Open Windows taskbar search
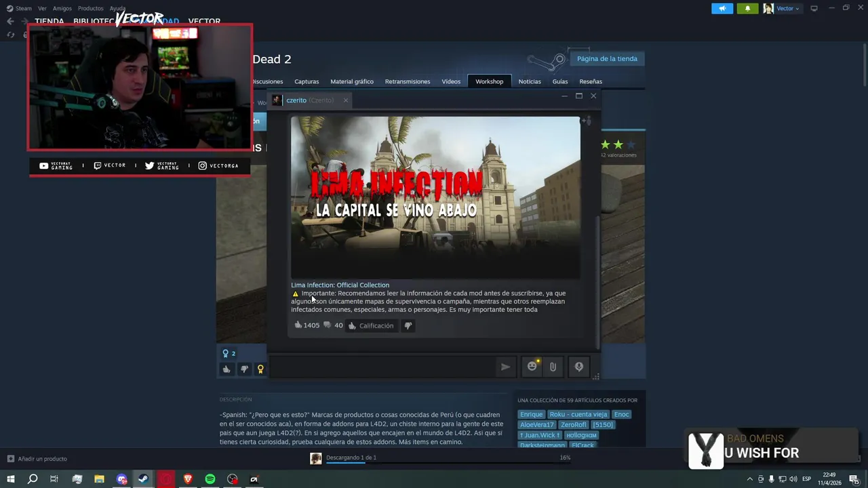 (32, 479)
